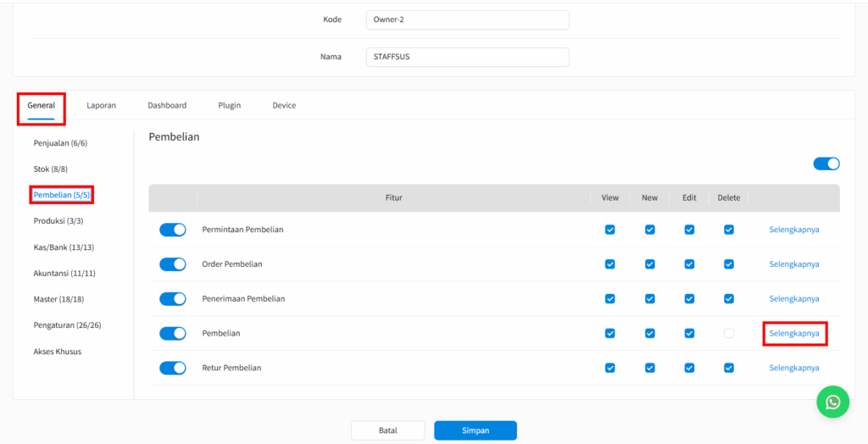Switch to the Laporan tab
This screenshot has height=444, width=868.
click(x=101, y=106)
